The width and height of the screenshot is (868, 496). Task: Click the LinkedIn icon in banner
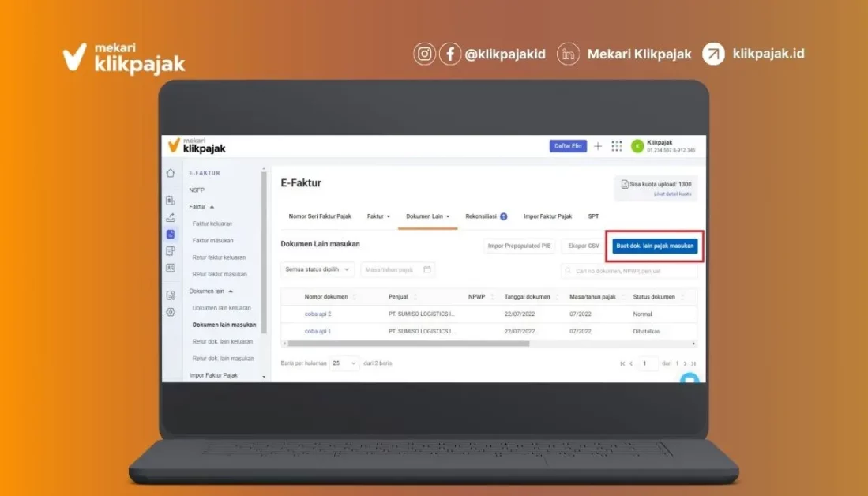click(x=568, y=54)
